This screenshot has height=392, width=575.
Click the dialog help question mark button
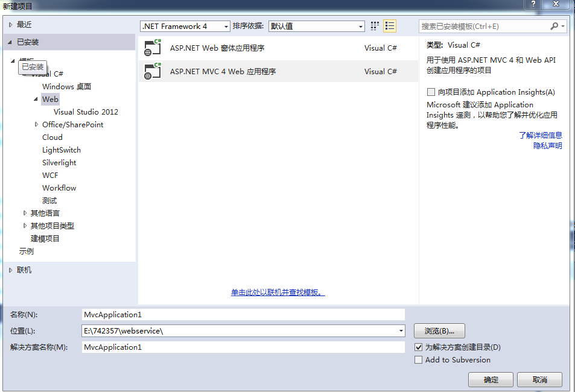(533, 4)
